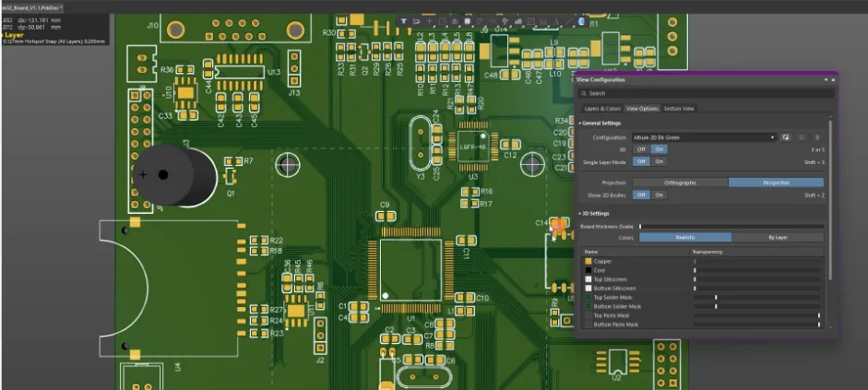
Task: Select the place keepout region tool
Action: coord(531,21)
